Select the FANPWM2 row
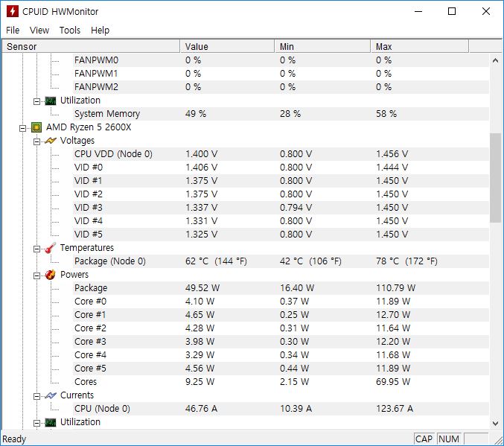 (x=281, y=87)
